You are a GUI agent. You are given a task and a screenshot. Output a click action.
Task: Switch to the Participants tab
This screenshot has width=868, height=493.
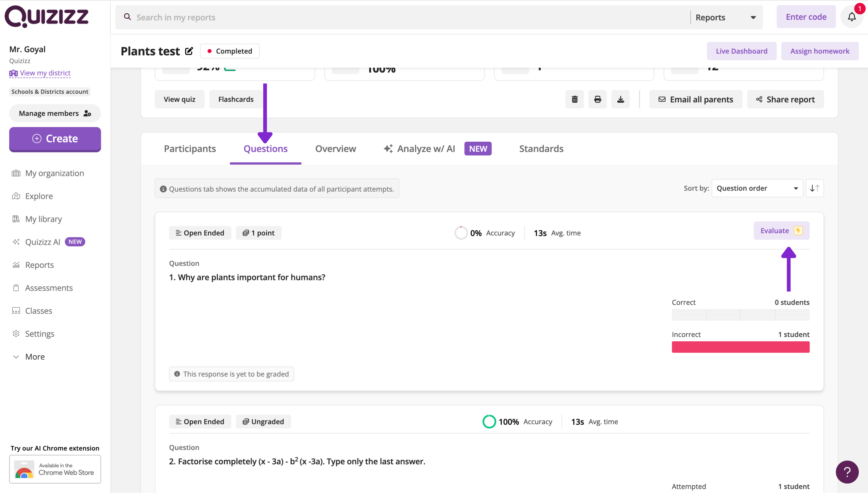[x=190, y=149]
